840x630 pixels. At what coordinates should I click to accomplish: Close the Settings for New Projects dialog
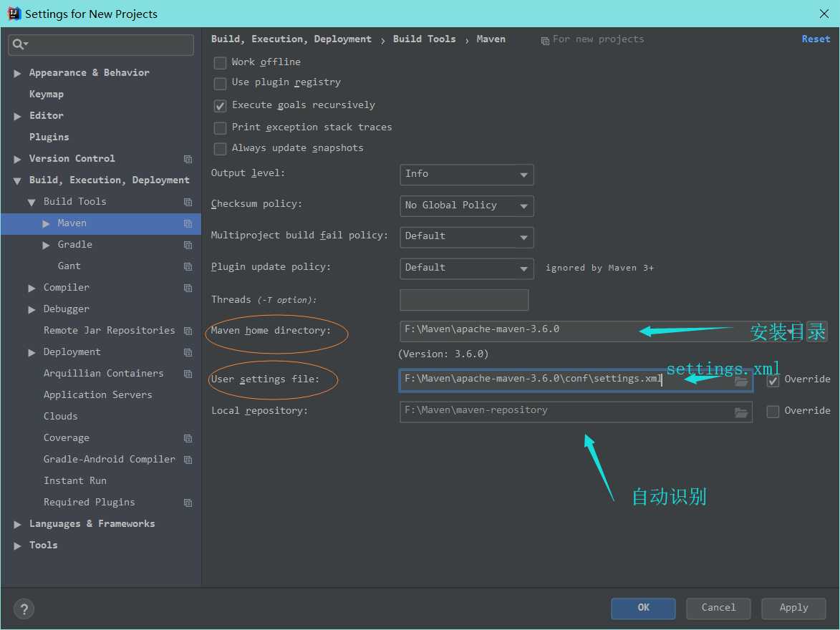tap(824, 14)
